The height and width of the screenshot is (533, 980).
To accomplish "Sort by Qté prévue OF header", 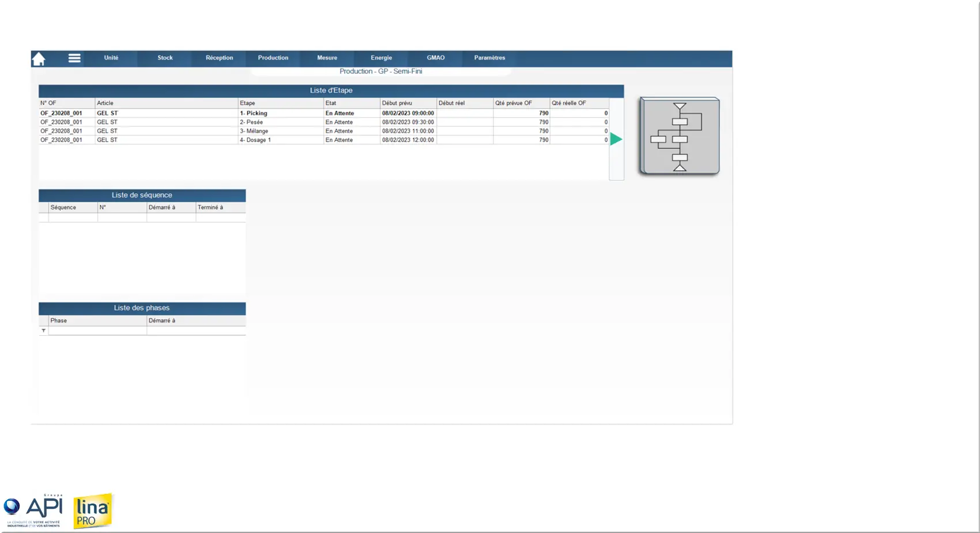I will tap(521, 103).
